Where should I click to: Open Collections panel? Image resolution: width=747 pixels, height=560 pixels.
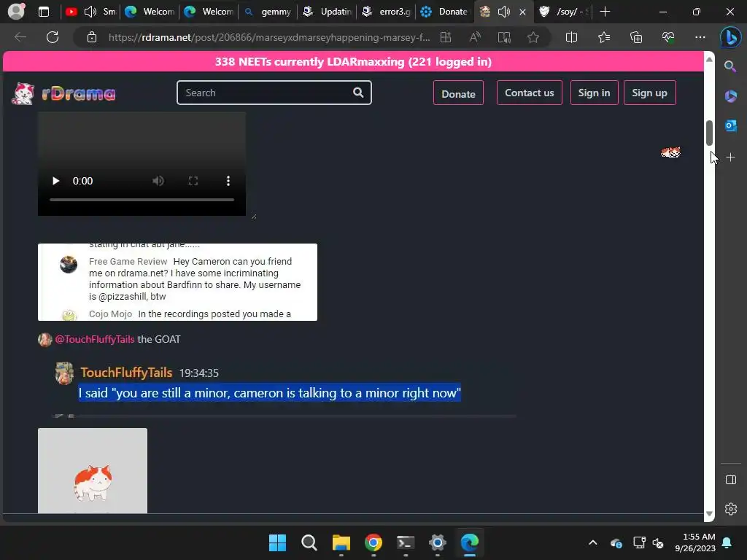click(x=636, y=37)
